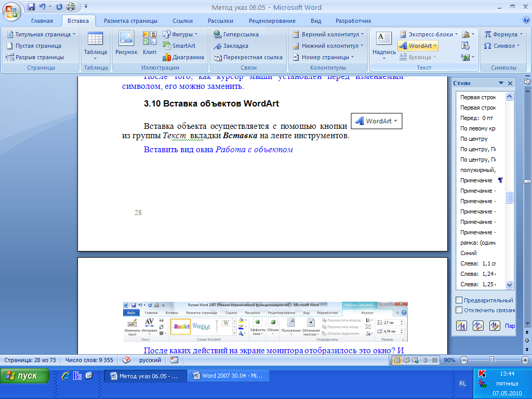The width and height of the screenshot is (532, 399).
Task: Save the document from Quick Access toolbar
Action: pyautogui.click(x=31, y=6)
